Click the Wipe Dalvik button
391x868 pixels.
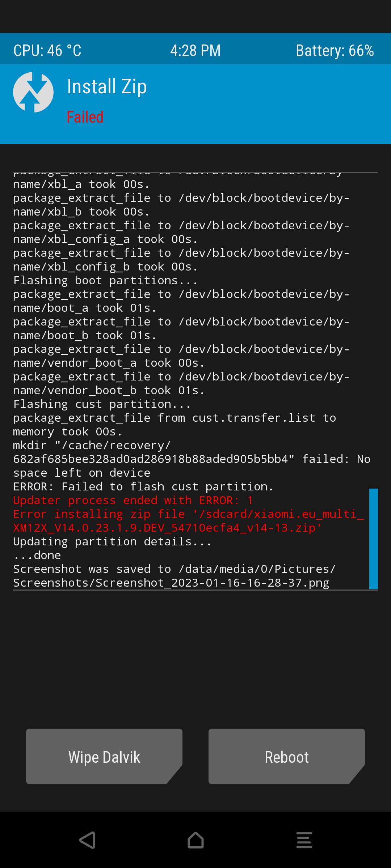point(104,756)
